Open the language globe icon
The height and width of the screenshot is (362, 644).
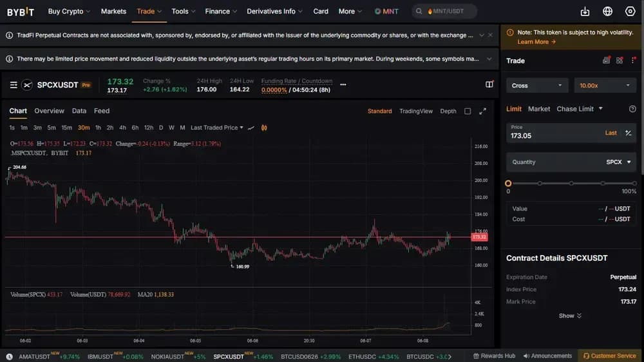[x=607, y=12]
